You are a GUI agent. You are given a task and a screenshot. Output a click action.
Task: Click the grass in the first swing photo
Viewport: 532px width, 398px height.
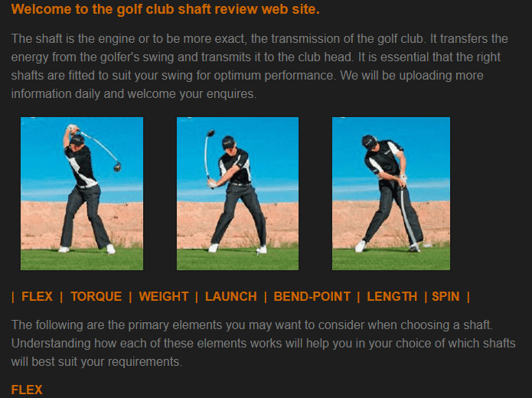tap(82, 259)
